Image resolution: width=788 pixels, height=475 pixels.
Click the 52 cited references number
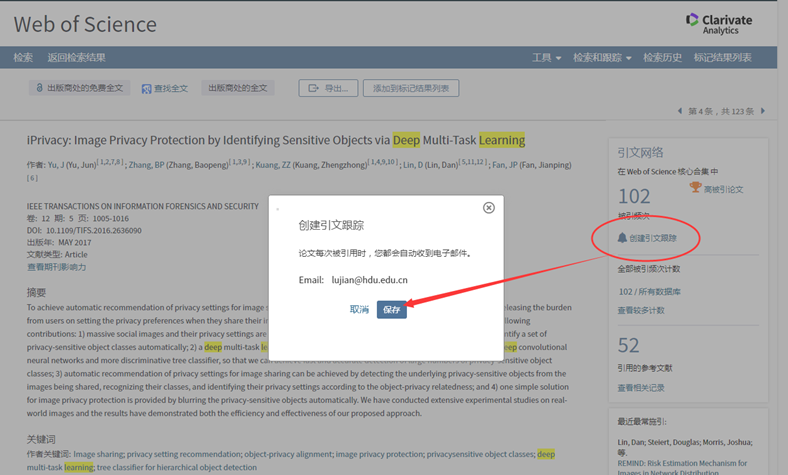point(629,345)
